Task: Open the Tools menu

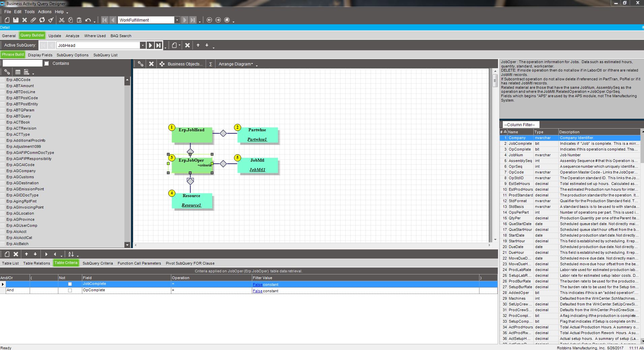Action: (29, 11)
